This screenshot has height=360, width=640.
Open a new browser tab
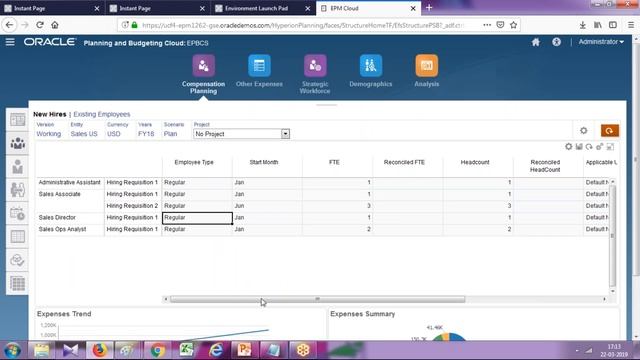click(x=429, y=8)
